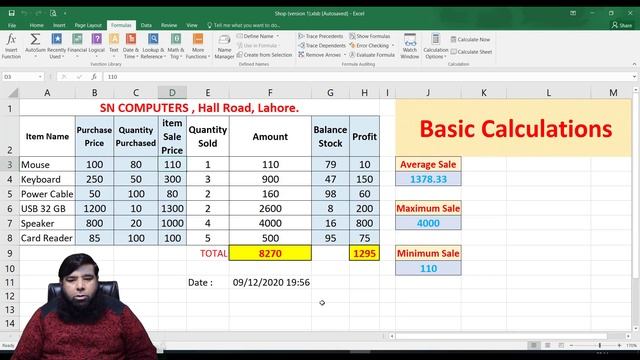Click Create from Selection
The image size is (640, 360).
pos(264,55)
